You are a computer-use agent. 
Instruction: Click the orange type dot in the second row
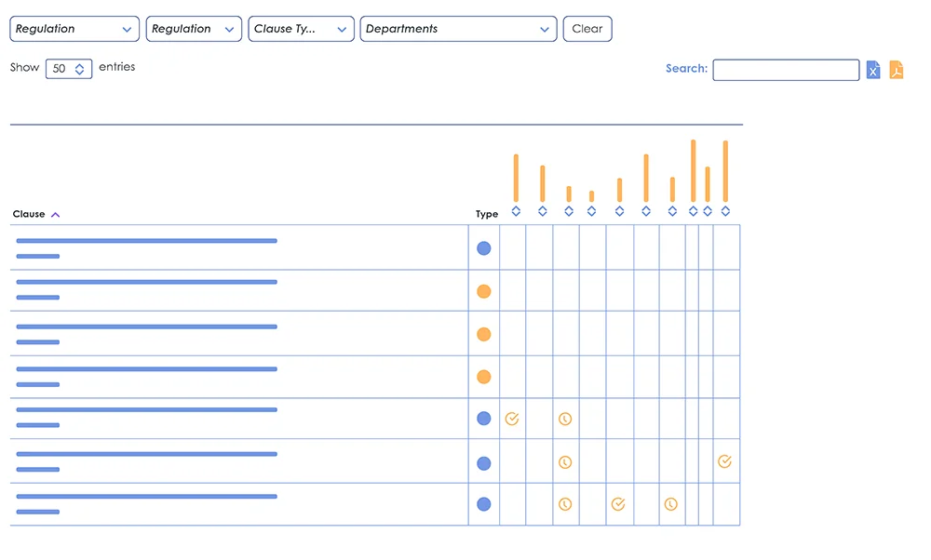tap(484, 291)
